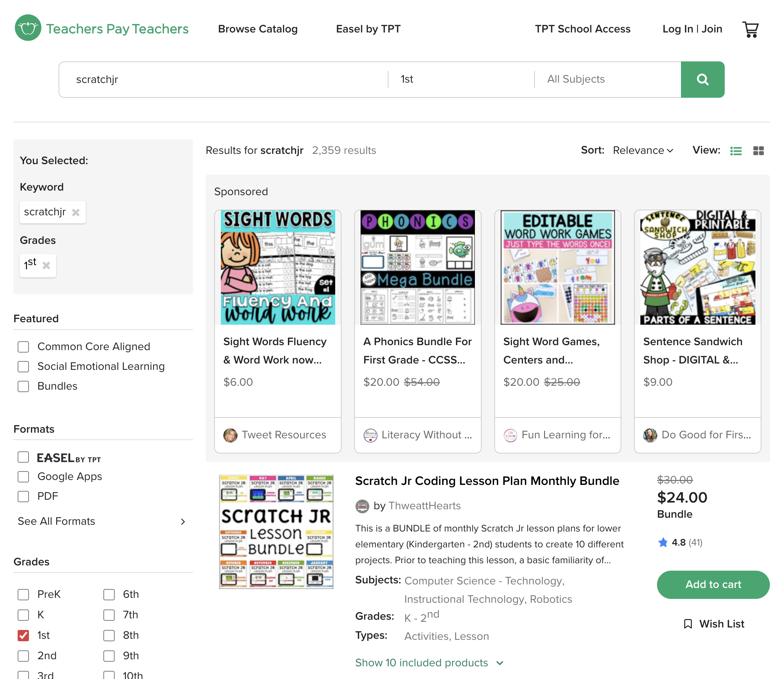
Task: Click ThweattHearts seller avatar icon
Action: (362, 506)
